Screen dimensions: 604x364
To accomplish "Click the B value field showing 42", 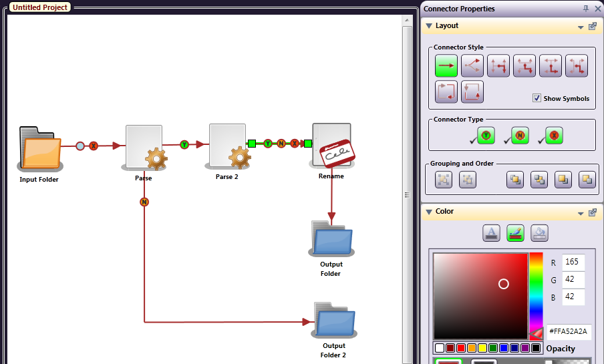I will [573, 297].
